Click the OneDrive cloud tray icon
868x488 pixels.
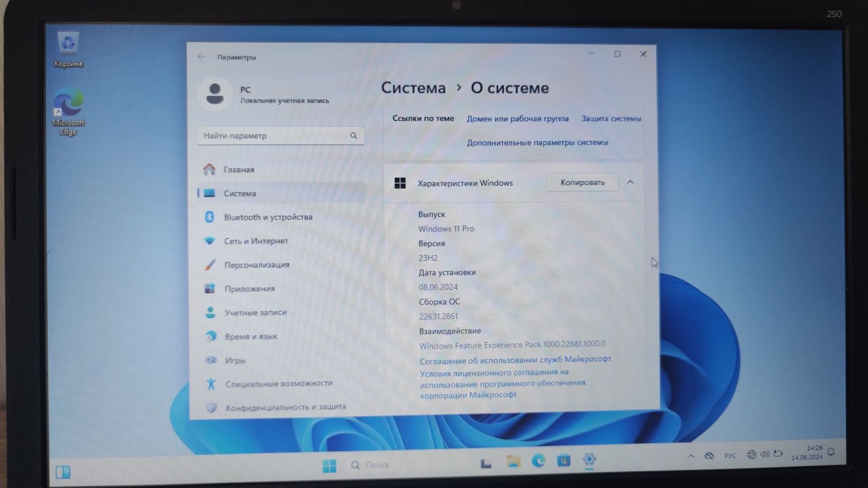pos(709,456)
